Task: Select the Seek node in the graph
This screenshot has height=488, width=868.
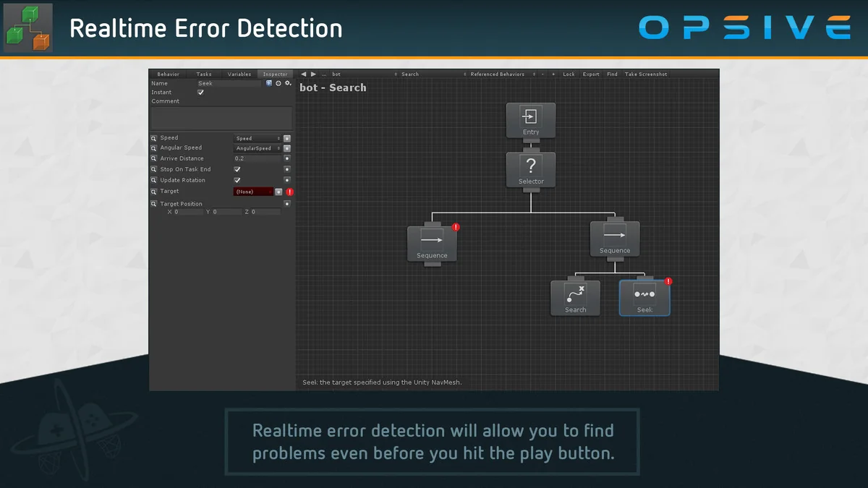Action: (x=644, y=296)
